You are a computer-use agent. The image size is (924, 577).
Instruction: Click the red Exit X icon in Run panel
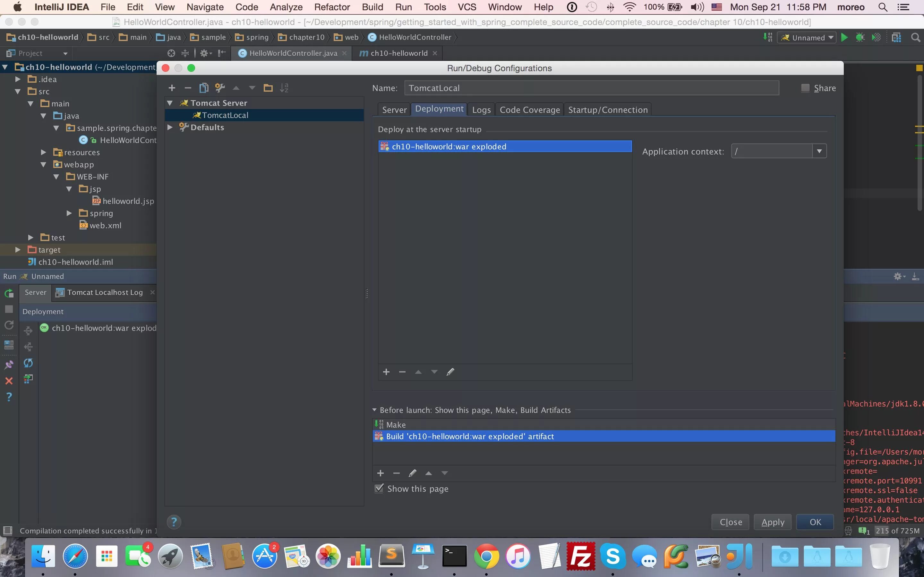[9, 381]
